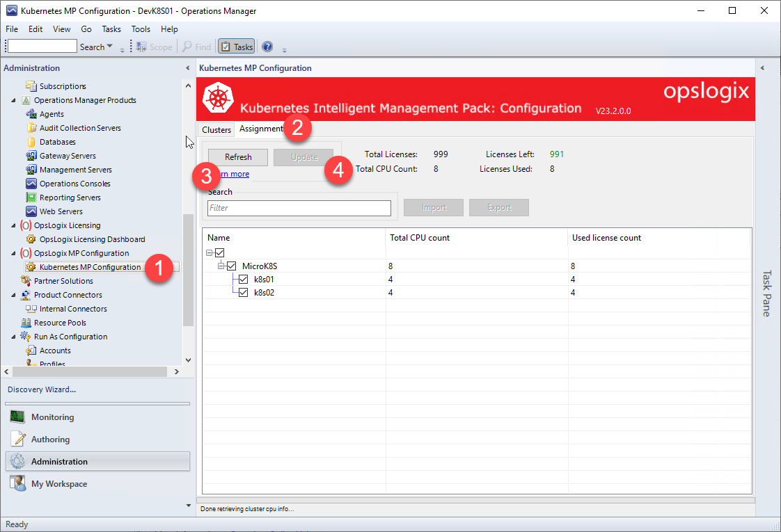
Task: Open the Tools menu
Action: point(141,29)
